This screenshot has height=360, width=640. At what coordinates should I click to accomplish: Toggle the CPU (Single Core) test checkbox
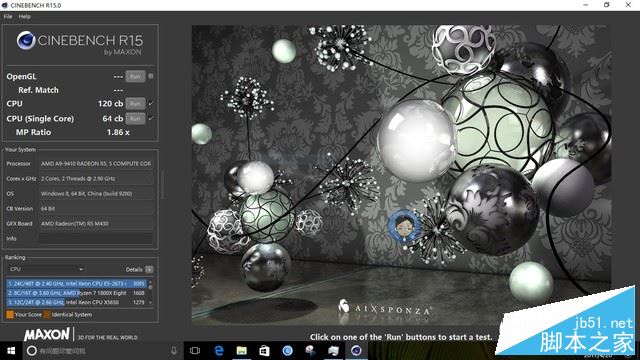[151, 119]
